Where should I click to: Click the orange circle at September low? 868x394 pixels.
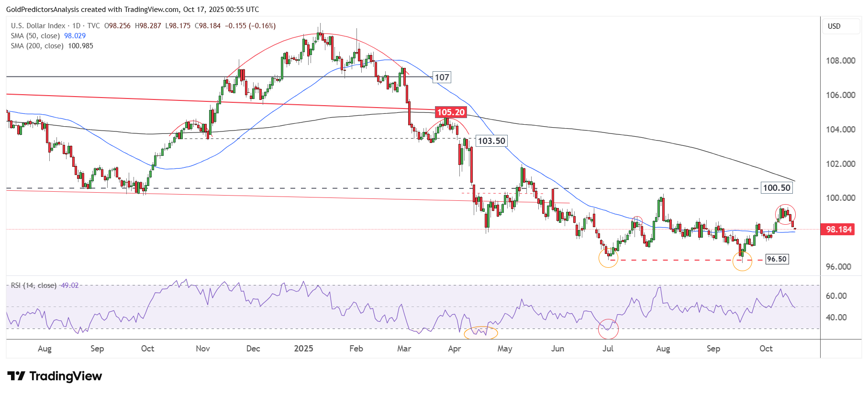[742, 261]
